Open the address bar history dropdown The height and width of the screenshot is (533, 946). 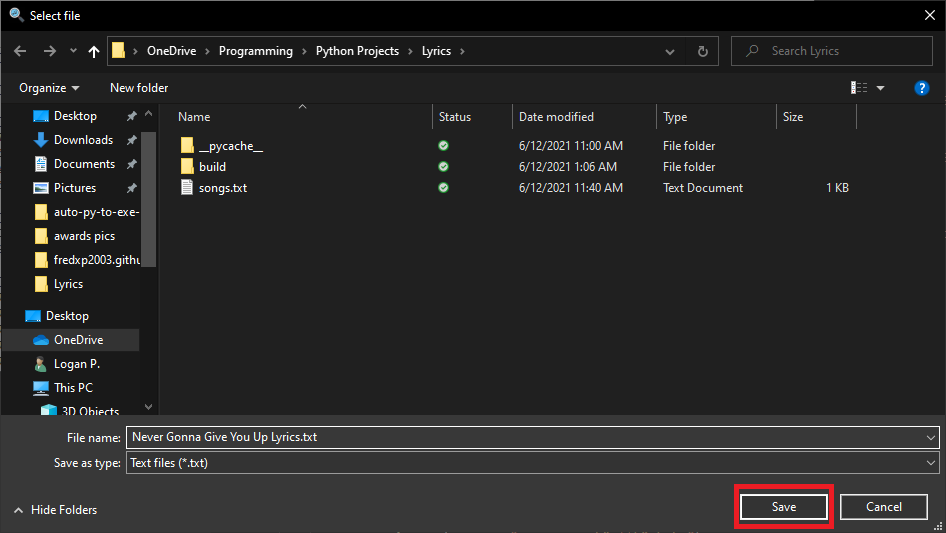[x=670, y=52]
